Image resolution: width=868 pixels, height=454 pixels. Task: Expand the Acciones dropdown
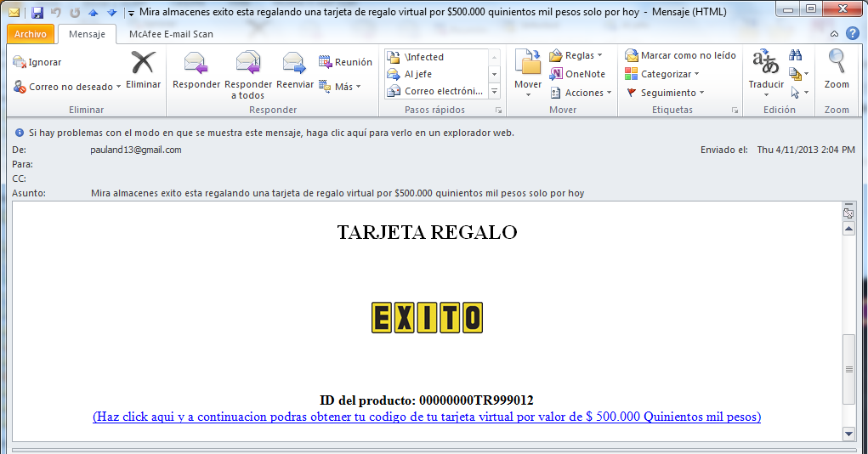(x=580, y=93)
